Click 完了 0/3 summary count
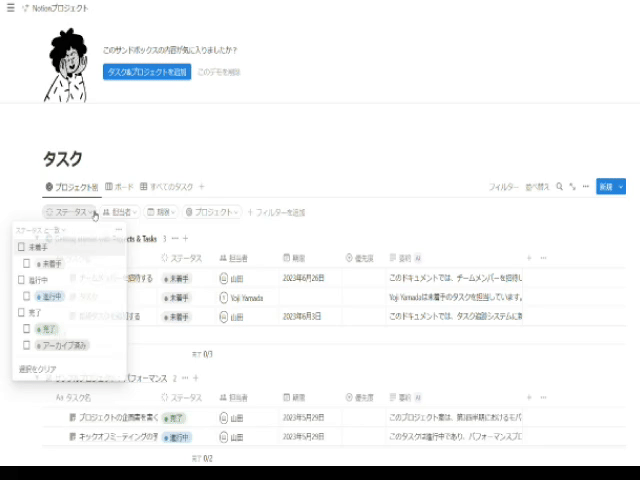Image resolution: width=640 pixels, height=480 pixels. (202, 354)
